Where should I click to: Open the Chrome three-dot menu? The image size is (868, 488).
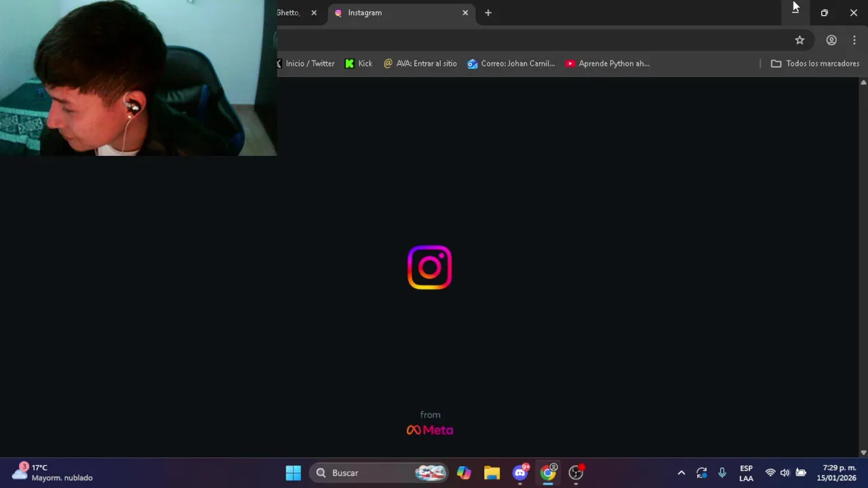pos(854,40)
